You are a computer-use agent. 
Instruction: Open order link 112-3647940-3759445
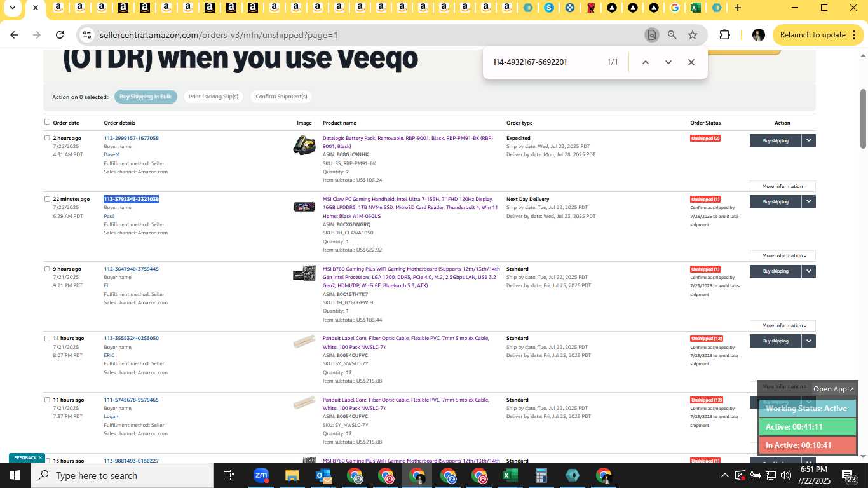pos(132,269)
